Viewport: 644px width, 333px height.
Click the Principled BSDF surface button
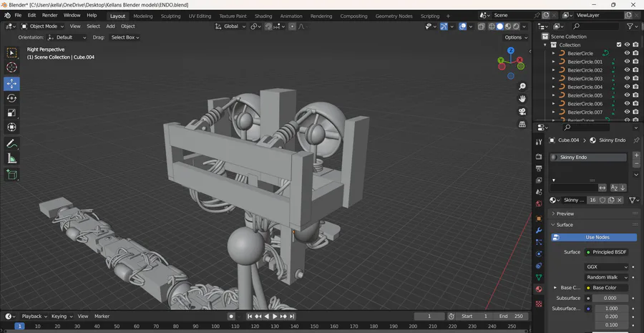tap(606, 252)
